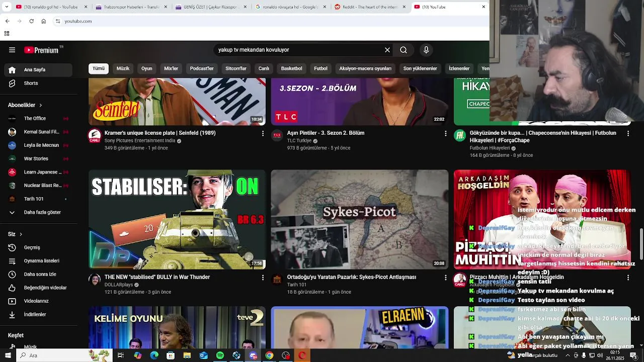Open İndirilenler in sidebar

tap(38, 314)
